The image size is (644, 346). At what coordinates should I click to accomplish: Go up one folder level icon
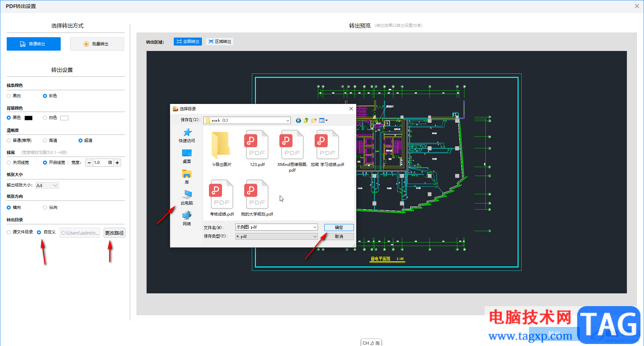tap(306, 120)
